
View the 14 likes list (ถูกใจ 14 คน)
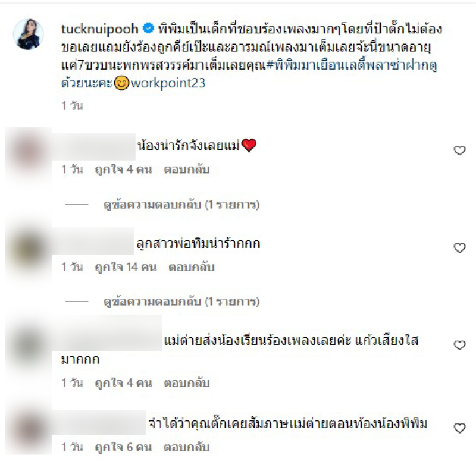126,267
